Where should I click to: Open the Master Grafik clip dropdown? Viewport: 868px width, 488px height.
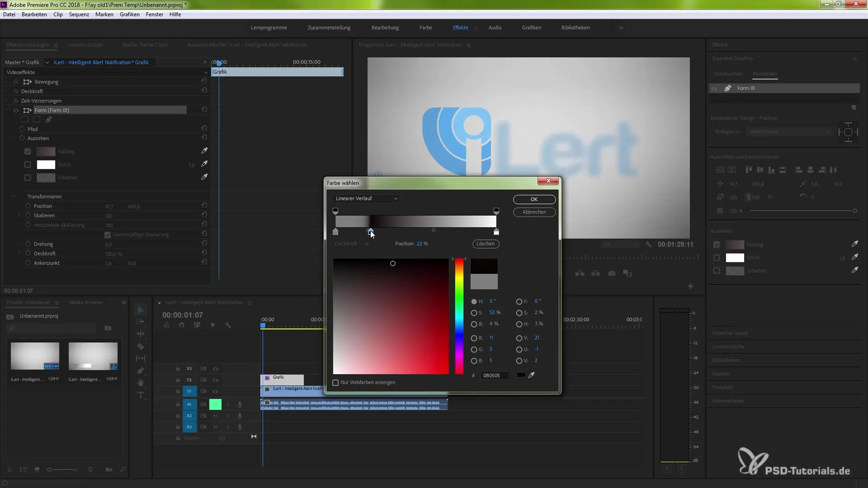click(47, 62)
